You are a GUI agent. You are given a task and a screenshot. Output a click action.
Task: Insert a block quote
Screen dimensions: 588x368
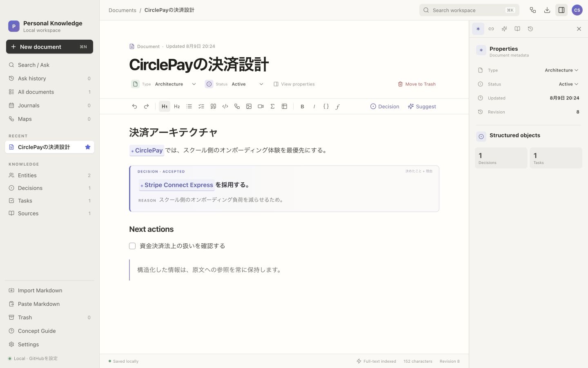point(213,106)
